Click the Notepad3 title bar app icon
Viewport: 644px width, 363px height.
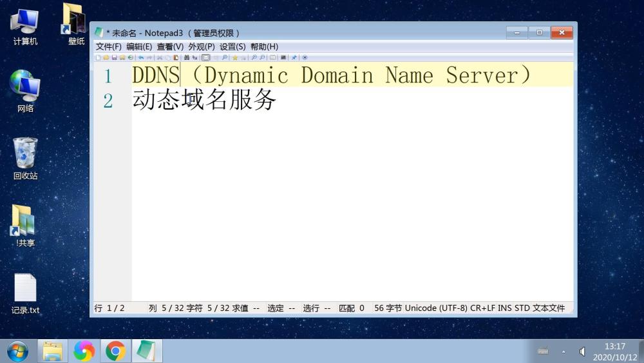99,32
